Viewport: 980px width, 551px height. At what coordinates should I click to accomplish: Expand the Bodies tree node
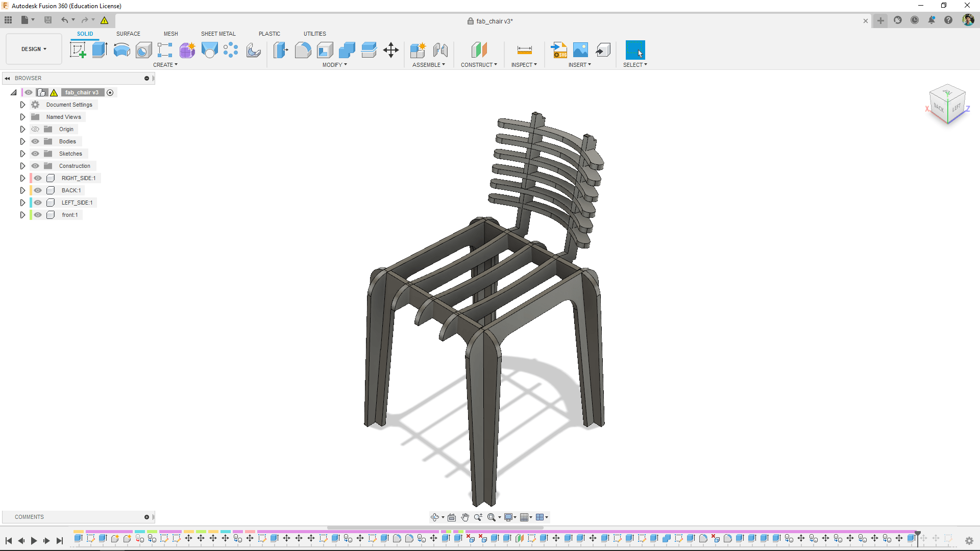(22, 141)
